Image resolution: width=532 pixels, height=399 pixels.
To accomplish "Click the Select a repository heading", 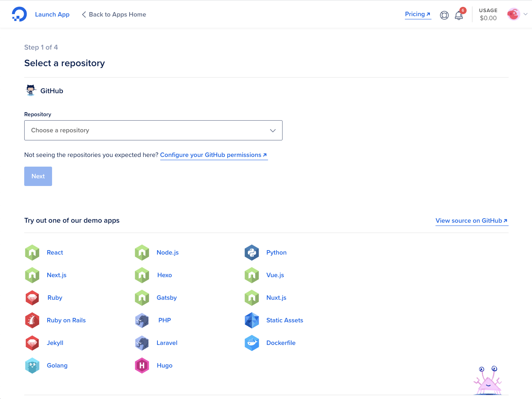I will (65, 63).
